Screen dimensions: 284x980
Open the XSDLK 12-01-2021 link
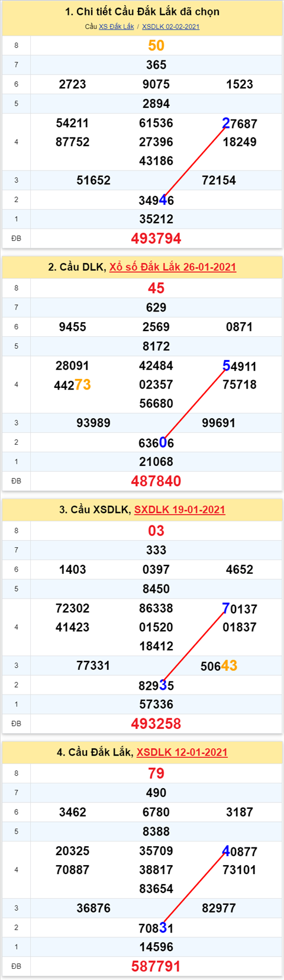tap(182, 753)
